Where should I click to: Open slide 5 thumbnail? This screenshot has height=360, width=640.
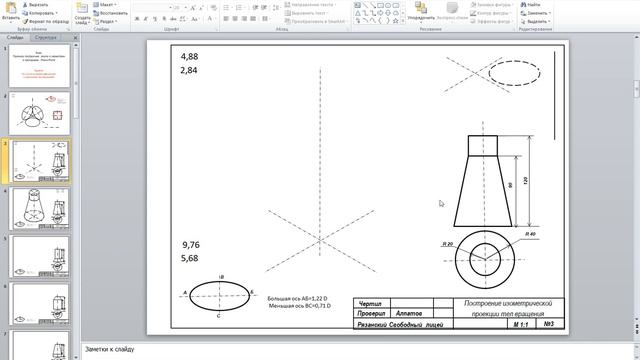pos(39,256)
